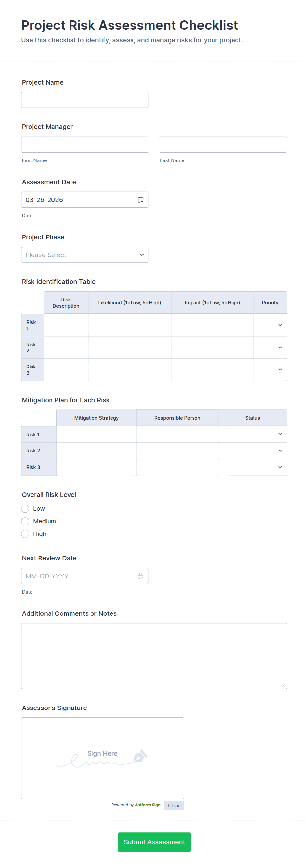Click the Project Manager Last Name field
The image size is (305, 868).
tap(223, 144)
